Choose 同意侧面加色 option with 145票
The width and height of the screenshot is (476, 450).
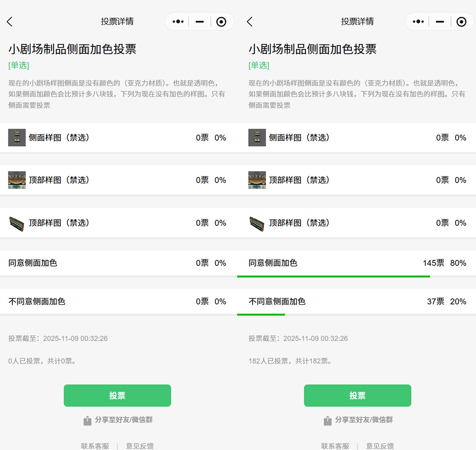coord(273,263)
